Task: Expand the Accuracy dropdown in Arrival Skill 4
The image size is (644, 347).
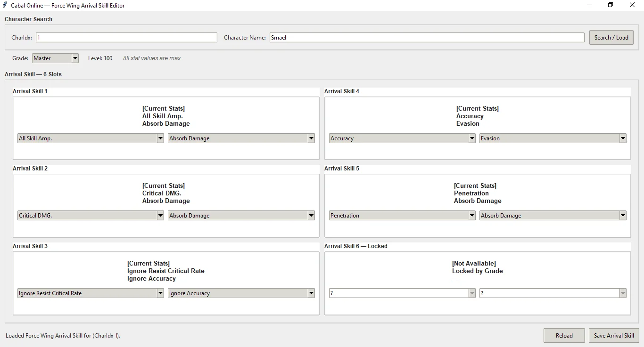Action: (x=402, y=138)
